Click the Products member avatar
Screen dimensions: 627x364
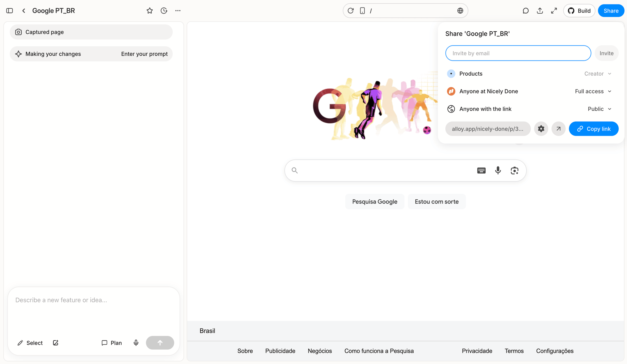coord(451,74)
